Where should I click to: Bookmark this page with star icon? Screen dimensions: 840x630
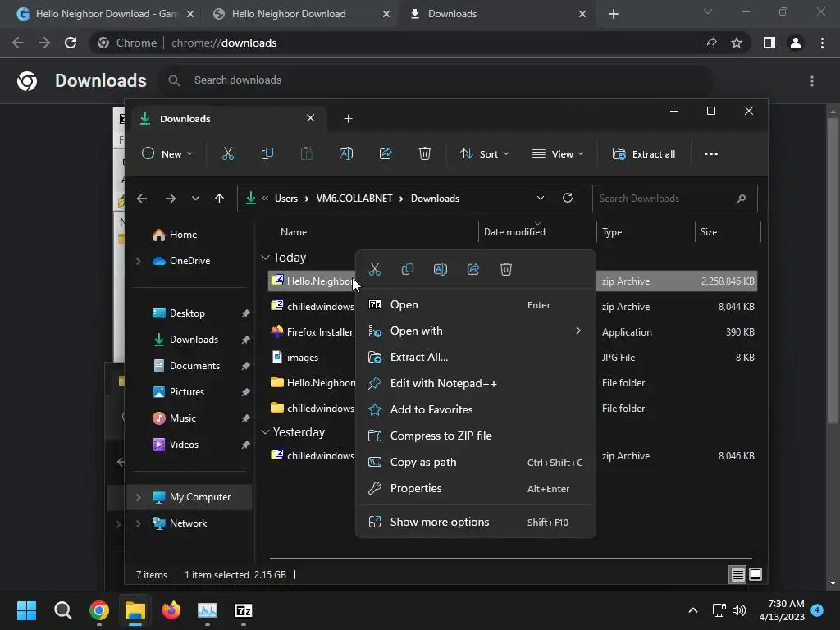coord(737,43)
